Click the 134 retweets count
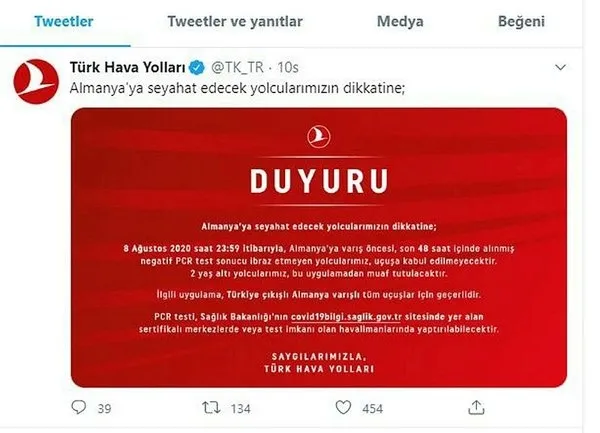The width and height of the screenshot is (600, 433). pos(241,409)
